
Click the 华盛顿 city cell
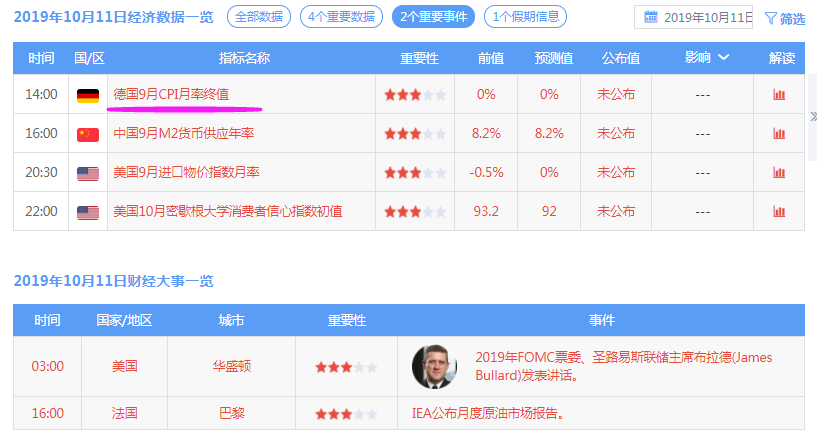click(231, 366)
